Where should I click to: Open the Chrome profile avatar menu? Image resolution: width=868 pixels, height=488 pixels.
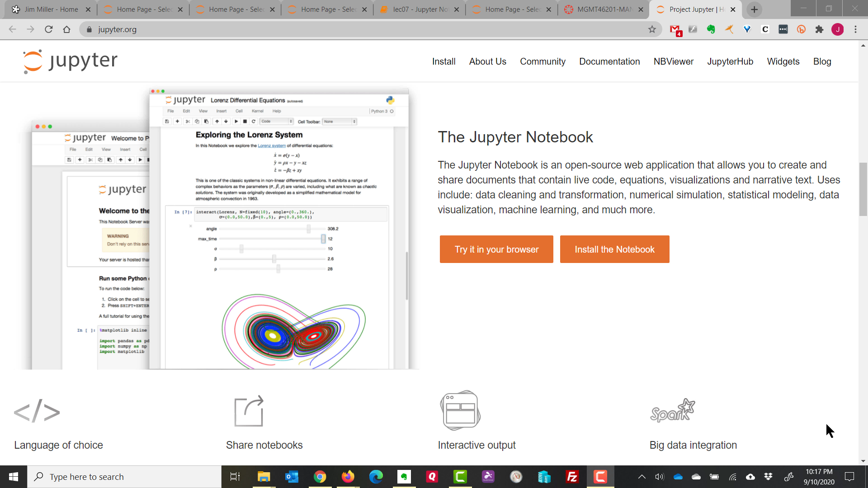837,29
